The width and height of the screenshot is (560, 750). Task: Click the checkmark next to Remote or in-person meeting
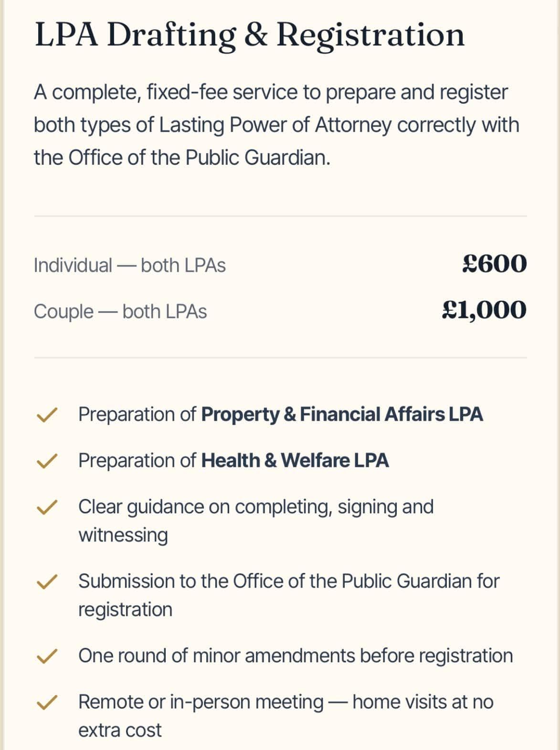click(x=47, y=702)
